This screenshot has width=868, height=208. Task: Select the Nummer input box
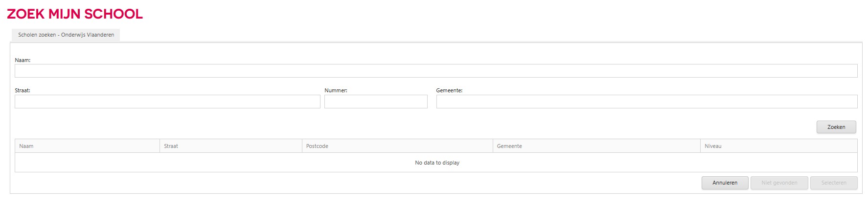coord(376,102)
